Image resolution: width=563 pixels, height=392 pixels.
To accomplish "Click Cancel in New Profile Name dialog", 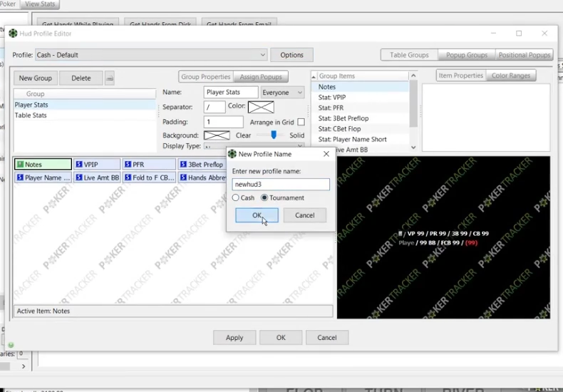I will 305,215.
